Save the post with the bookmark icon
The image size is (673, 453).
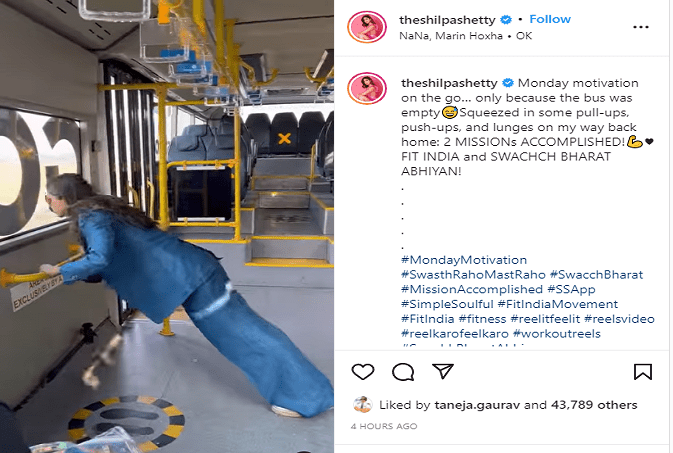point(643,371)
